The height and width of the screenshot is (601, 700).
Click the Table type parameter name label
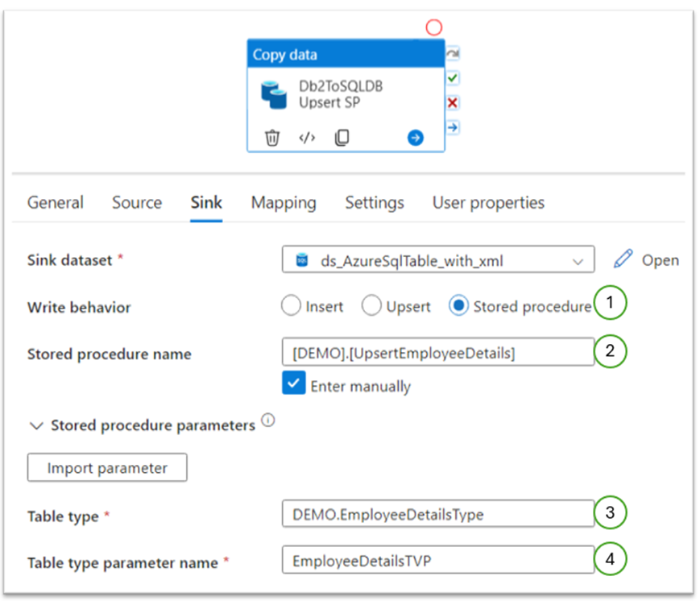[122, 563]
